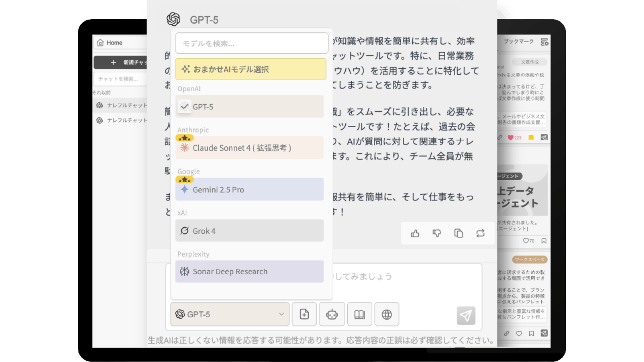Bookmark the ワークスペース card
This screenshot has height=362, width=644.
[531, 333]
